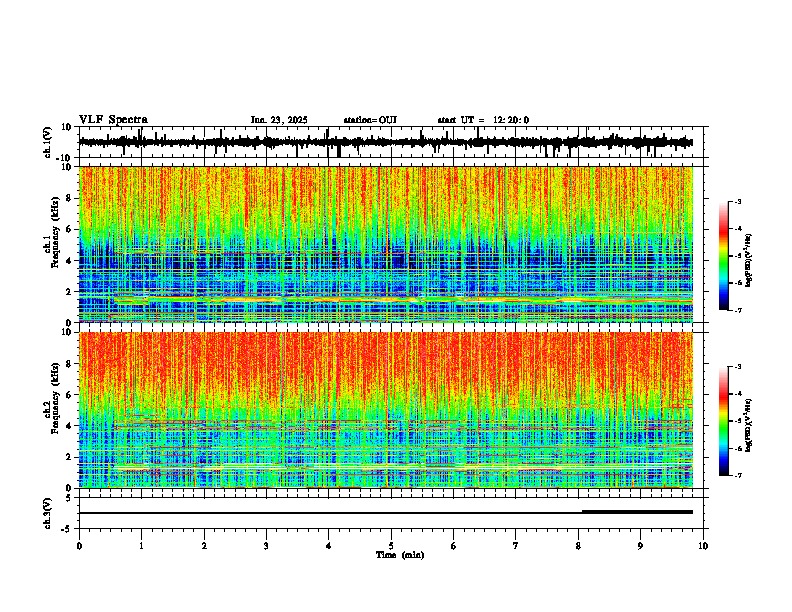Click time axis tick label "8"

pyautogui.click(x=578, y=546)
